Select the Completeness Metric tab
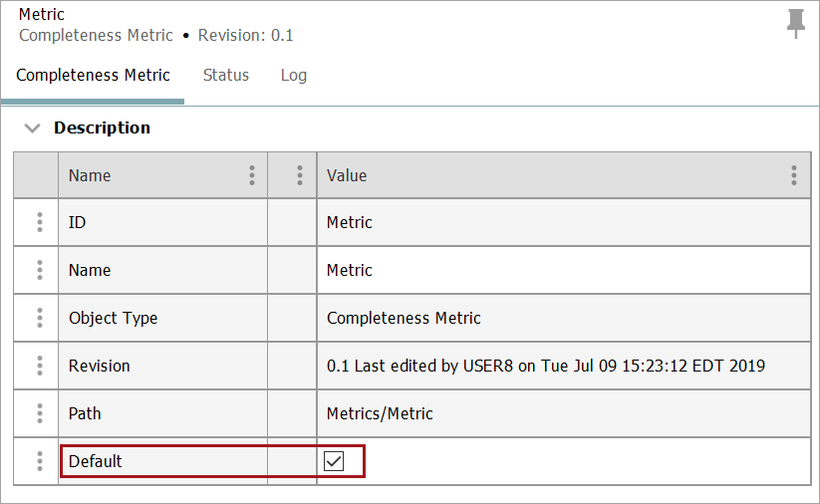The width and height of the screenshot is (820, 504). tap(94, 76)
